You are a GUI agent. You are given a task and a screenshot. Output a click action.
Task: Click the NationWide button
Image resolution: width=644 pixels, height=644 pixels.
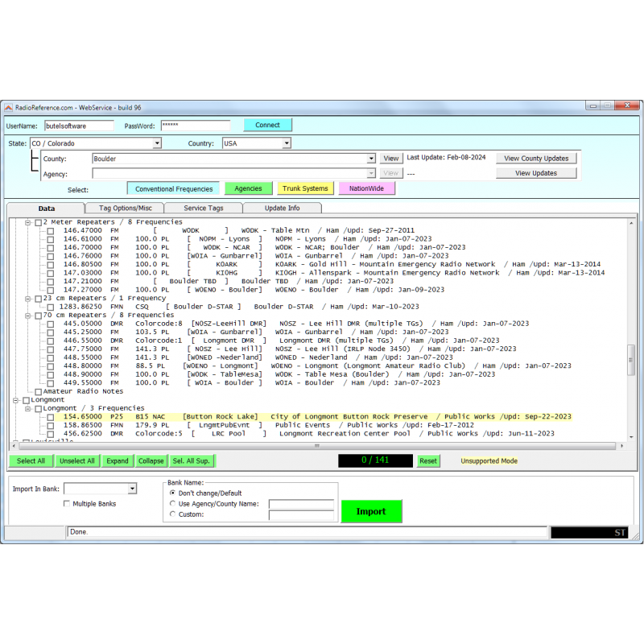tap(366, 188)
